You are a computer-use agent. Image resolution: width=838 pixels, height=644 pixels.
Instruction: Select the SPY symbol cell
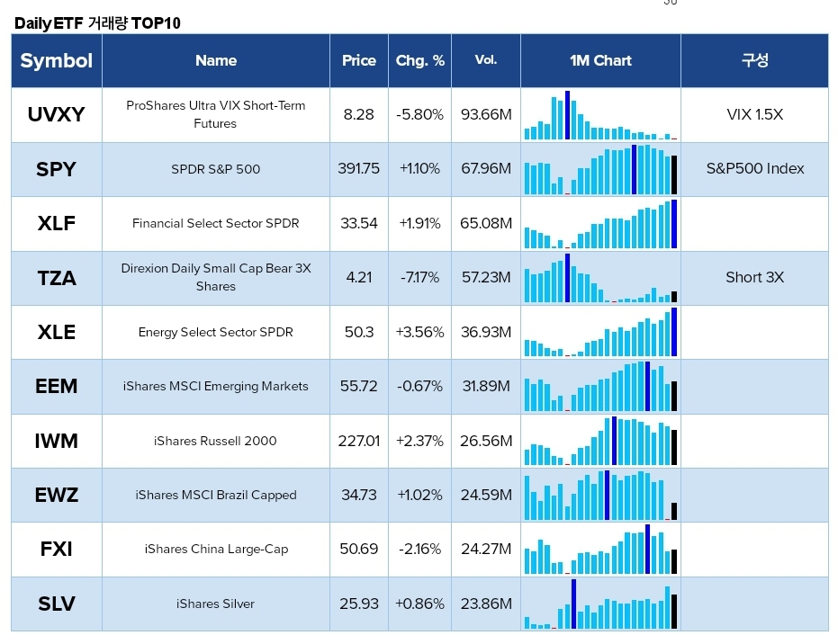pyautogui.click(x=56, y=169)
